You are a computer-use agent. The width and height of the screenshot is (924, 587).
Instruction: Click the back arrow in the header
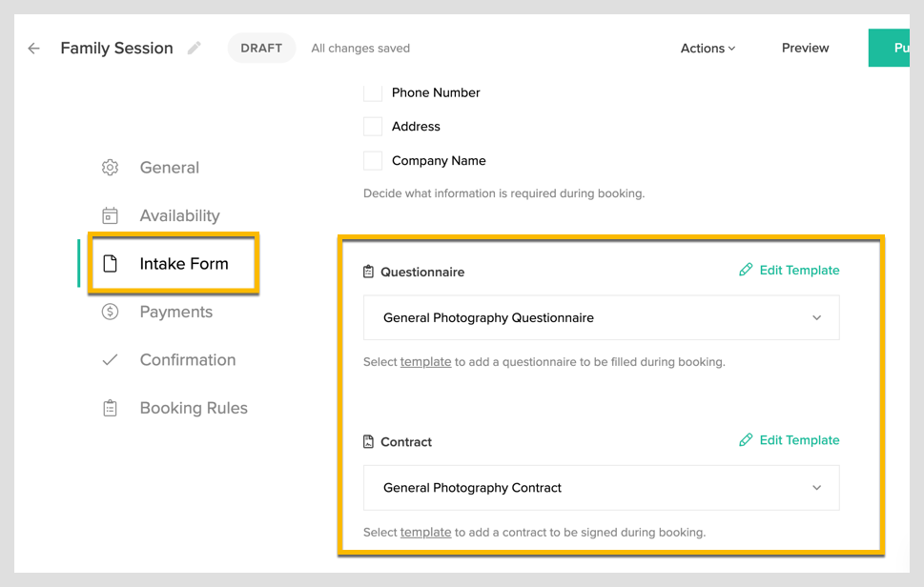point(33,48)
